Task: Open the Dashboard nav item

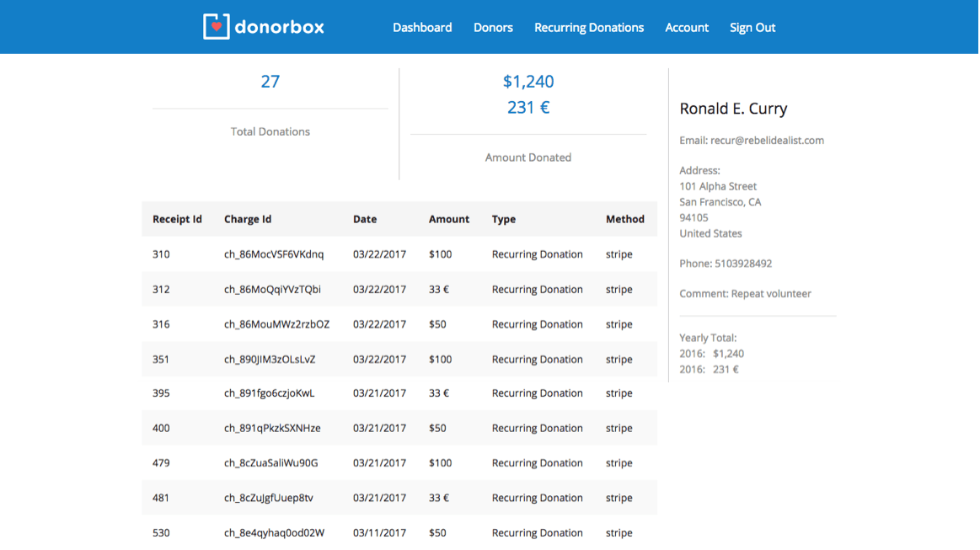Action: pyautogui.click(x=421, y=28)
